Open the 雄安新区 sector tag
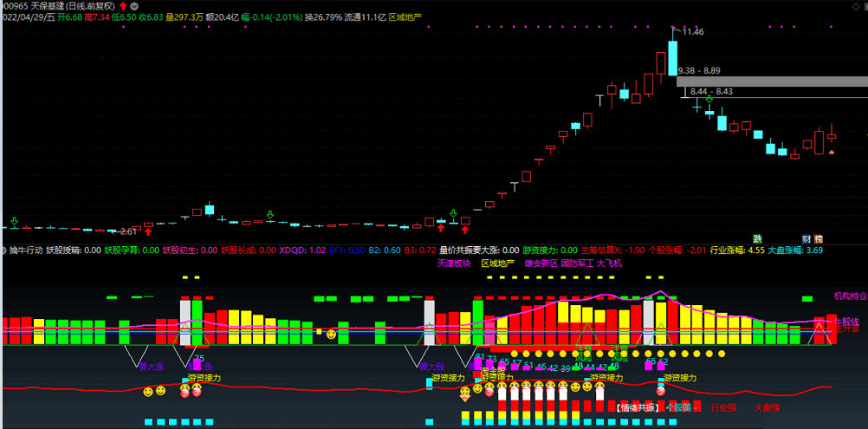Image resolution: width=868 pixels, height=429 pixels. (x=541, y=263)
